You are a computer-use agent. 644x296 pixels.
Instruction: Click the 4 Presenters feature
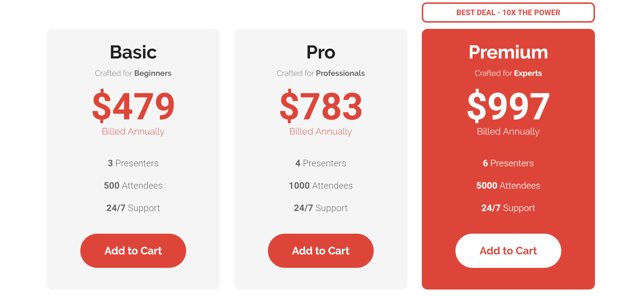(x=321, y=163)
